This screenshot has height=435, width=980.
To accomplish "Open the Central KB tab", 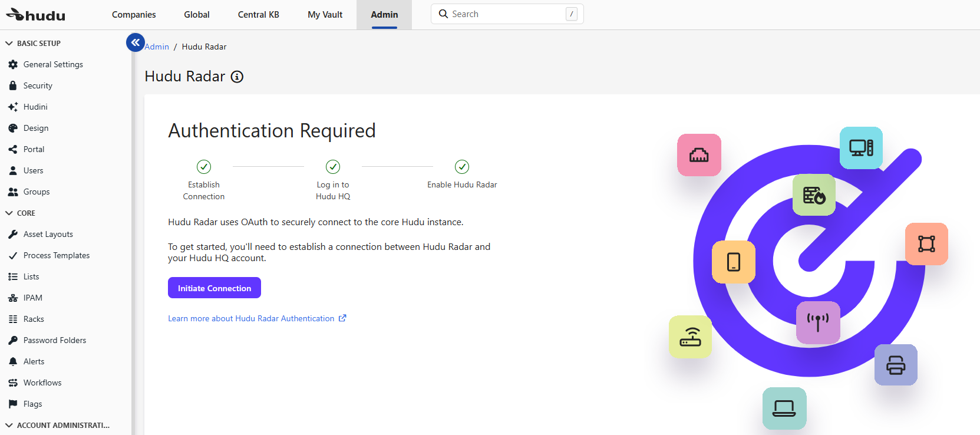I will tap(259, 15).
